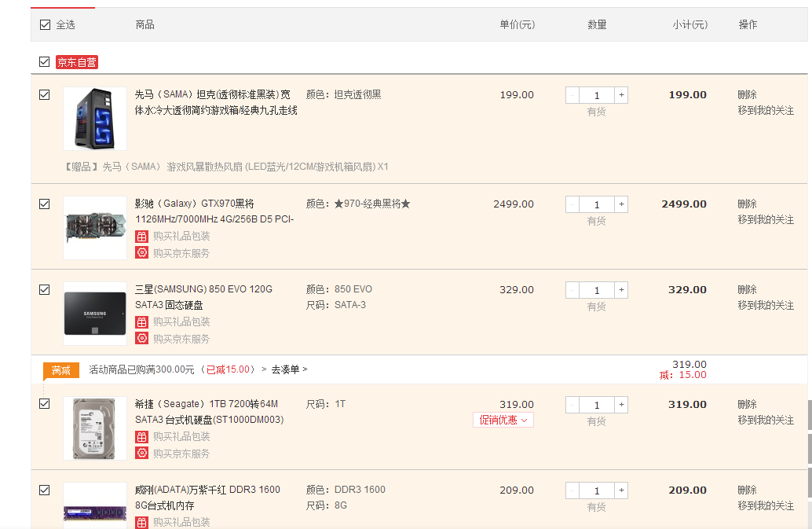This screenshot has height=529, width=812.
Task: Click the JD service icon under Samsung 850 EVO
Action: pos(142,338)
